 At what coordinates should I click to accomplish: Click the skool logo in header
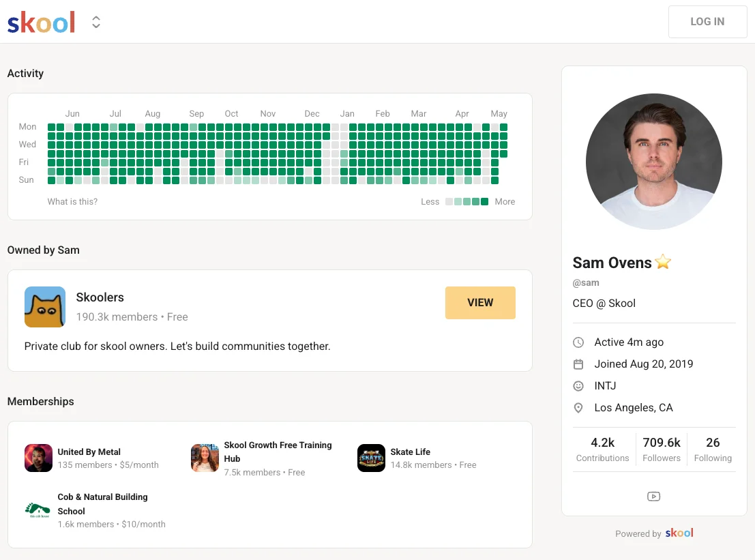42,22
